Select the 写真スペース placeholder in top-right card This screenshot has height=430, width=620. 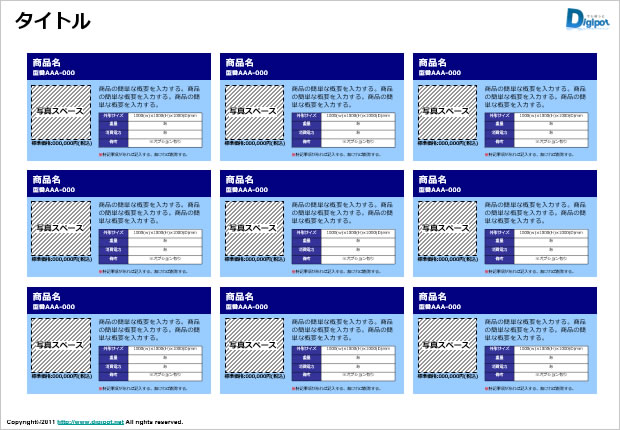445,112
